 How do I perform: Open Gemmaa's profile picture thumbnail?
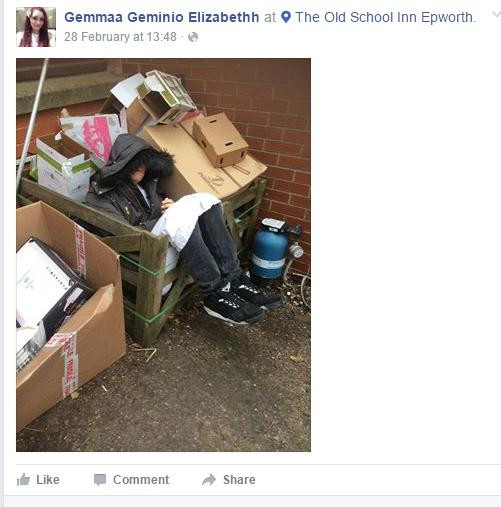coord(36,27)
